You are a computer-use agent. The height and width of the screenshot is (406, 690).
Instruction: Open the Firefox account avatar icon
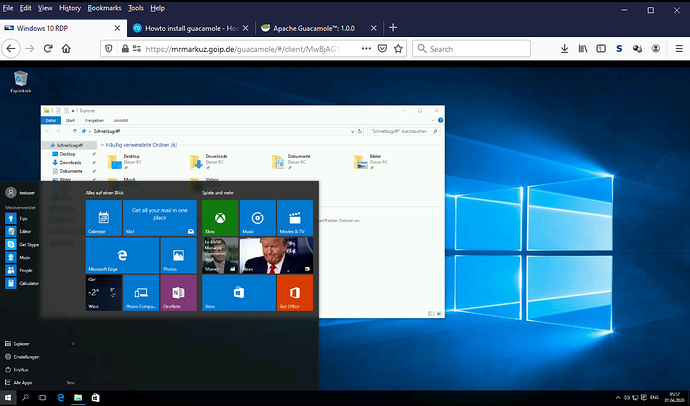coord(656,49)
